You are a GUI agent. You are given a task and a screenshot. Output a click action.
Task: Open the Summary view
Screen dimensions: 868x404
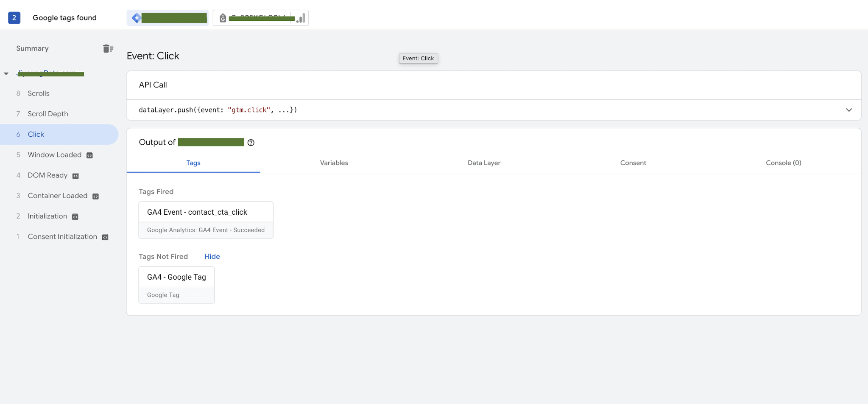[32, 48]
